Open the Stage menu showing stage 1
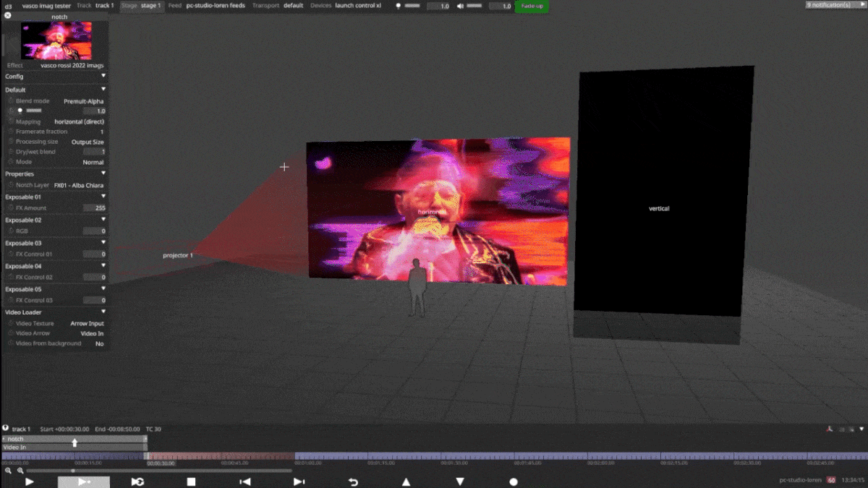This screenshot has width=868, height=488. coord(141,5)
